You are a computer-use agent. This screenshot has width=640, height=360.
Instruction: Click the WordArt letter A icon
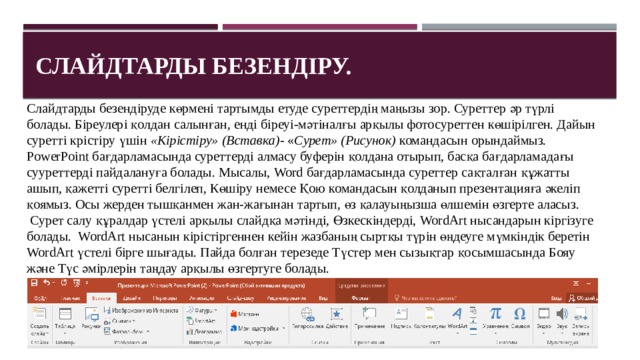click(x=457, y=313)
